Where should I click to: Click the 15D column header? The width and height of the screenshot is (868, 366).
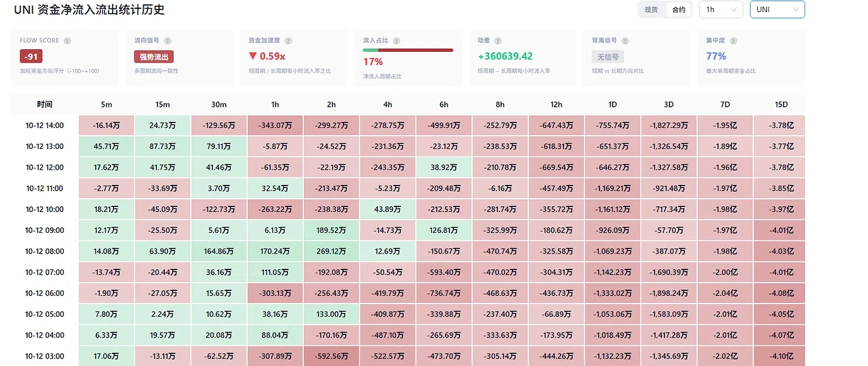(782, 104)
